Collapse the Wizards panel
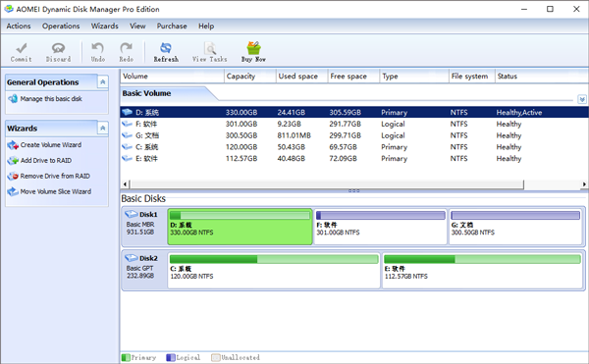Screen dimensions: 589x364 click(102, 129)
